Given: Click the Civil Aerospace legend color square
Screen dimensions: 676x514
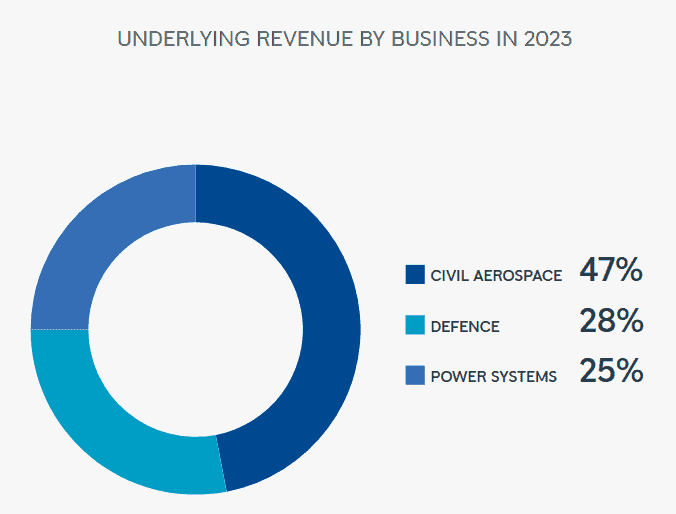Looking at the screenshot, I should click(414, 274).
